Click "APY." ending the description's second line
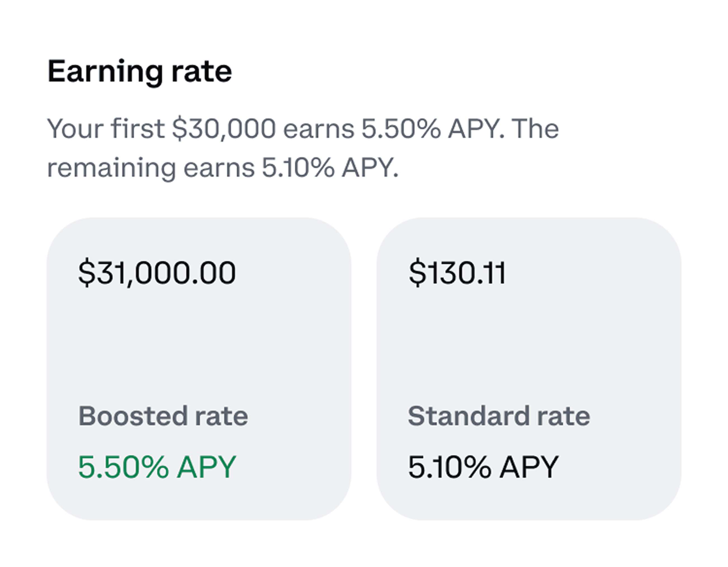Image resolution: width=728 pixels, height=567 pixels. [370, 168]
